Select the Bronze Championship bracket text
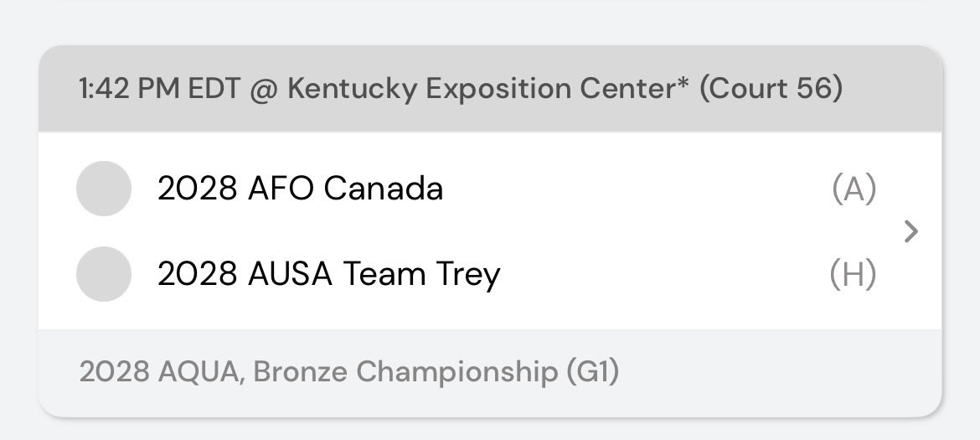980x440 pixels. point(405,372)
